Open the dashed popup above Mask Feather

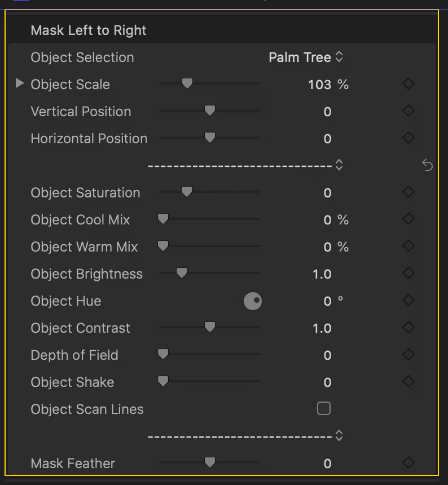[x=245, y=436]
